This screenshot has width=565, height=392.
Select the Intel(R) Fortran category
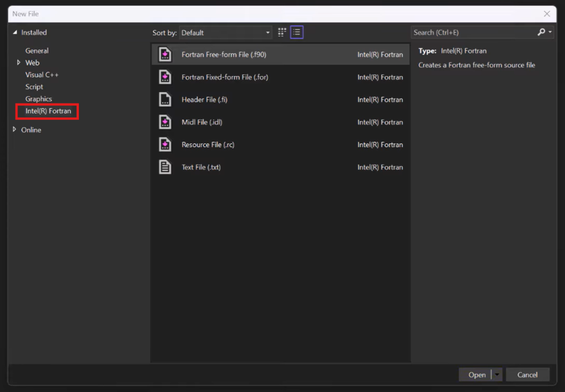(48, 111)
